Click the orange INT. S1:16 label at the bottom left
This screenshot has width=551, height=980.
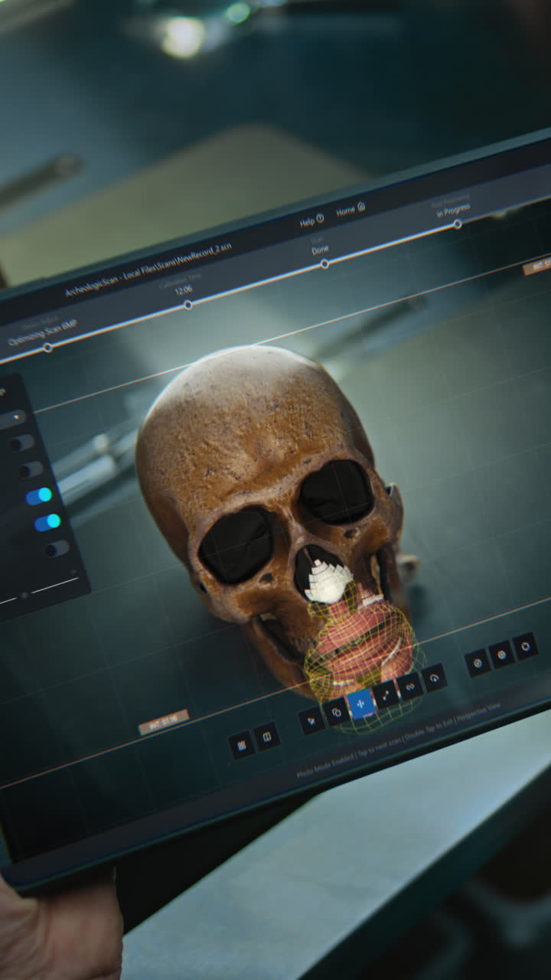coord(164,722)
